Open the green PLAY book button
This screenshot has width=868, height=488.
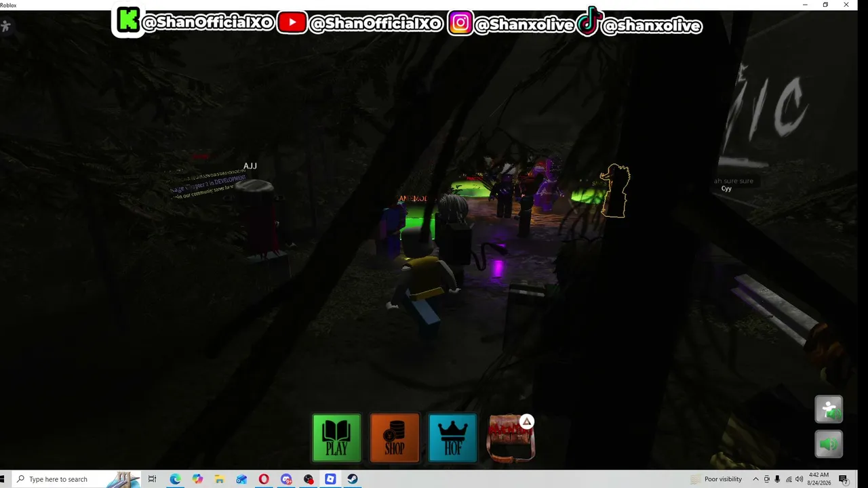point(336,438)
